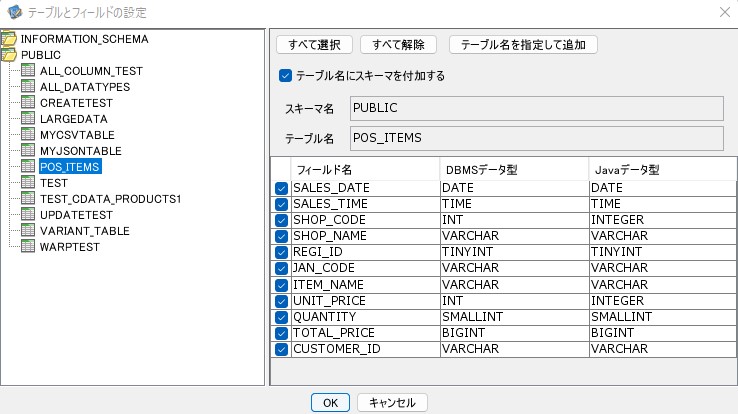Click the MYCSVTABLE table icon
Viewport: 738px width, 414px height.
point(28,135)
